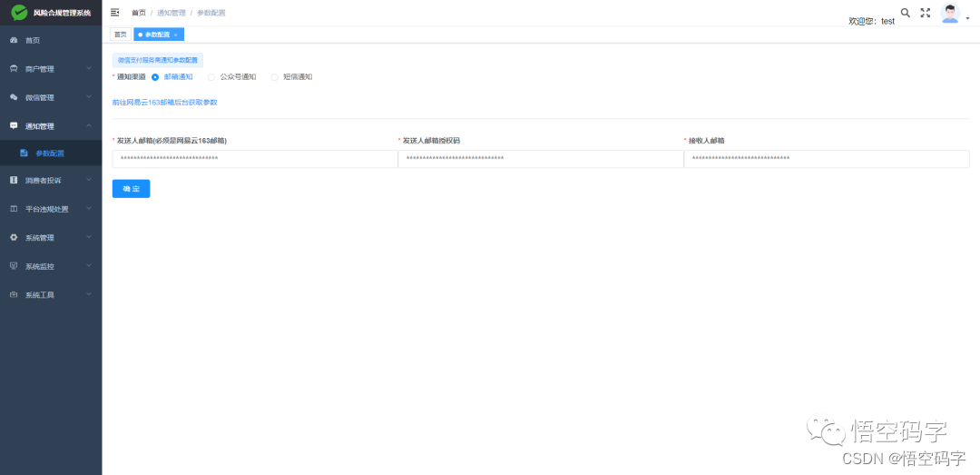Screen dimensions: 980x475
Task: Expand the 系统监控 menu chevron
Action: coord(89,265)
